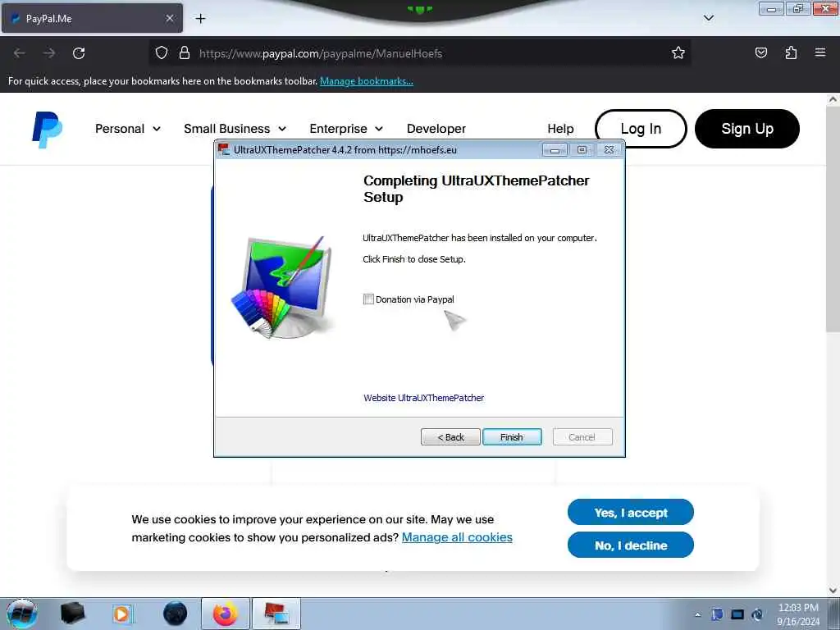Expand the Small Business menu

[235, 129]
